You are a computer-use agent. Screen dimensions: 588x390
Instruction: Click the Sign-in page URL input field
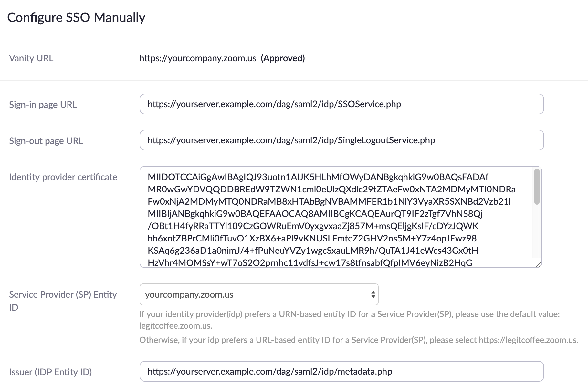click(x=341, y=104)
